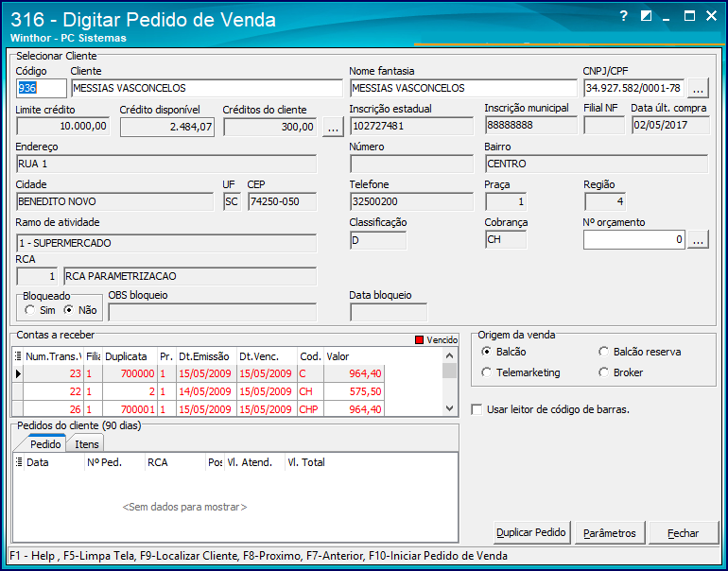The height and width of the screenshot is (571, 728).
Task: Click Ramo de atividade field 1 - SUPERMERCADO
Action: (x=166, y=243)
